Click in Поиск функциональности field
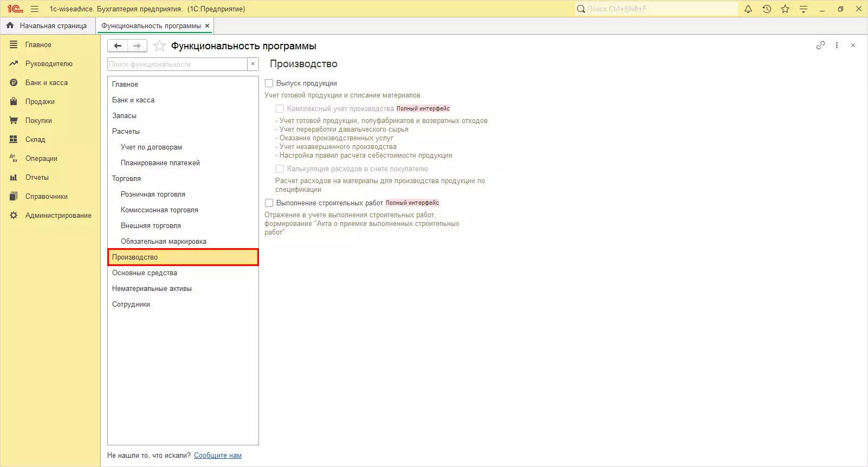 (178, 64)
